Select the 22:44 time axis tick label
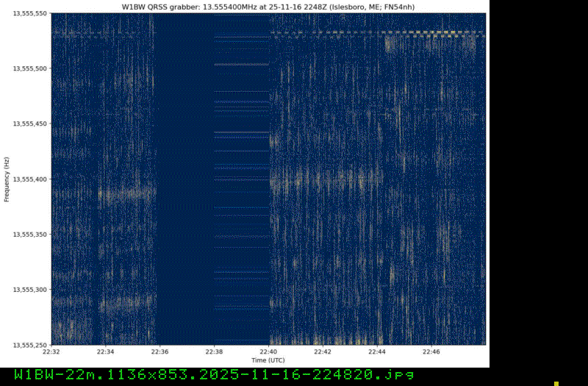This screenshot has height=386, width=588. [377, 352]
